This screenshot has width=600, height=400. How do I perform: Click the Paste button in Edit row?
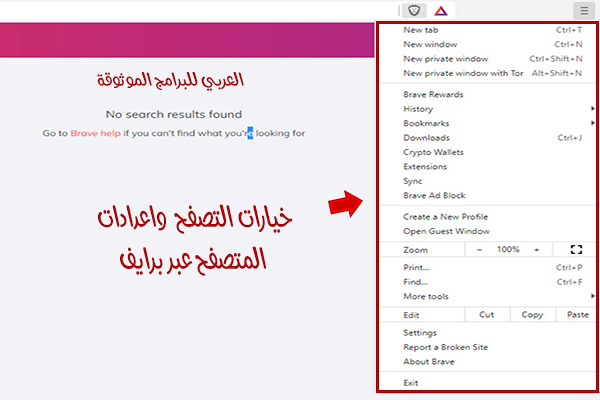[577, 315]
